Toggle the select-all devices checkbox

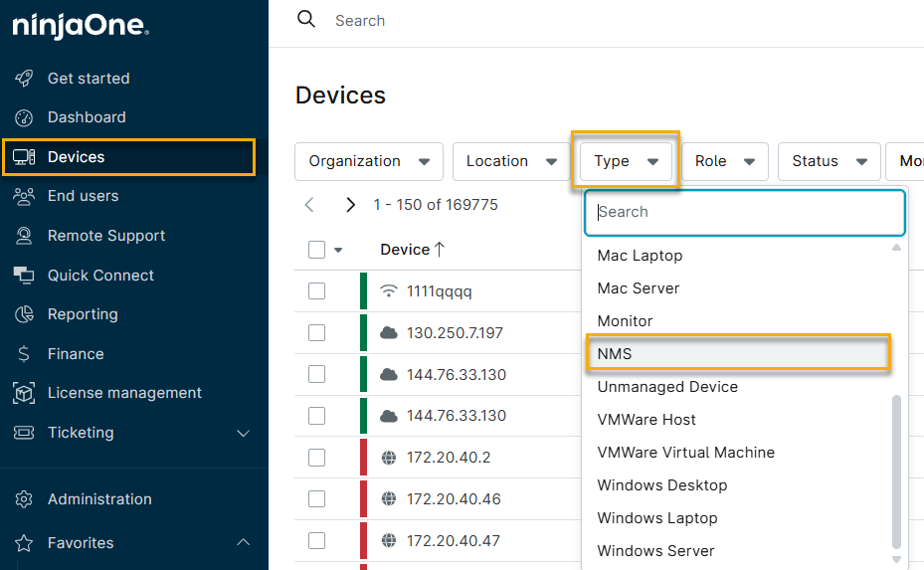[316, 250]
